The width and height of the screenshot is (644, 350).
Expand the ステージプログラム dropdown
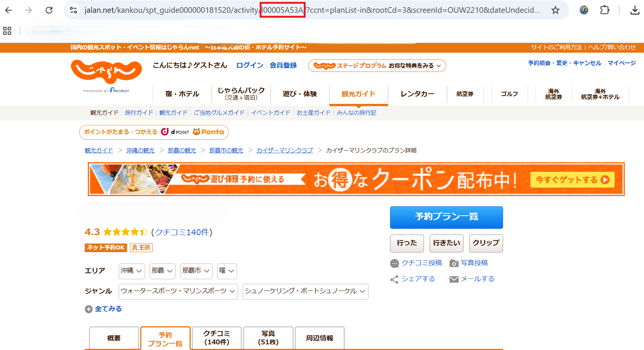click(377, 65)
